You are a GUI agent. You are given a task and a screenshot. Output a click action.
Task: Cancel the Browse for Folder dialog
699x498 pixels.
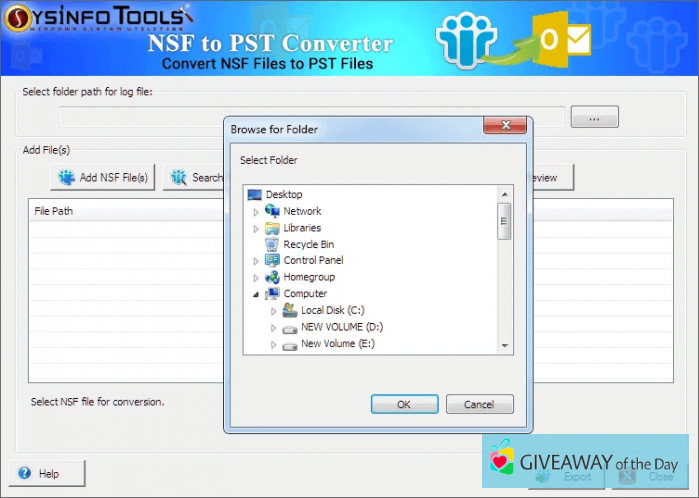click(479, 405)
